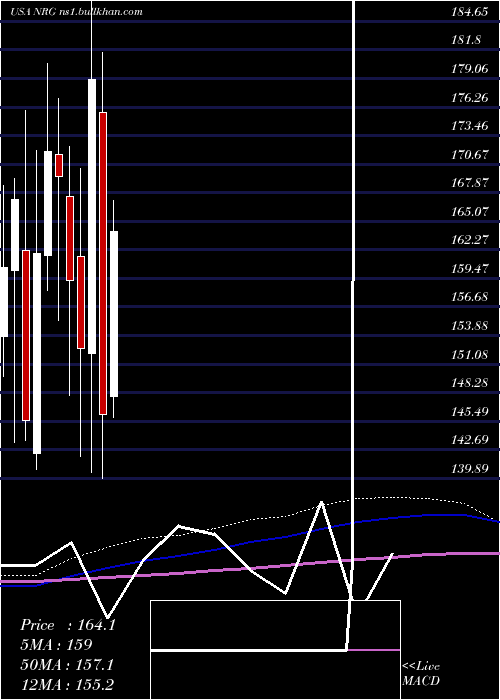Click the 165.07 price axis label

(x=469, y=212)
